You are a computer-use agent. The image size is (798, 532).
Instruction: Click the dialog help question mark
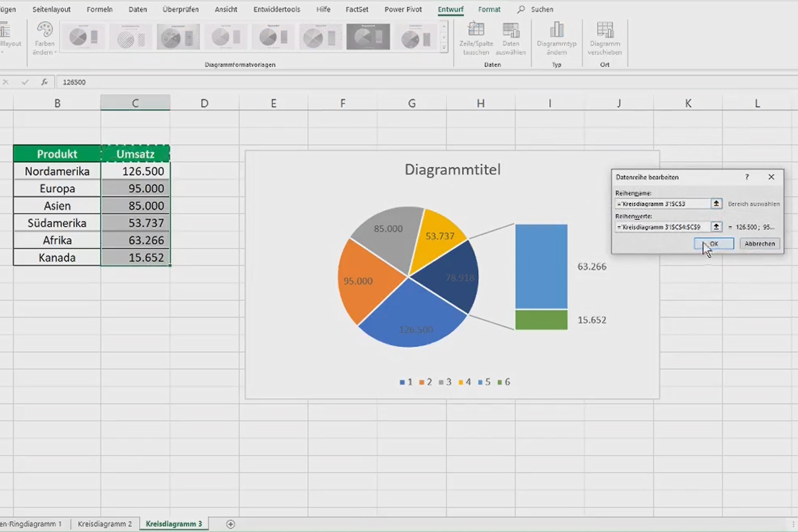(746, 177)
